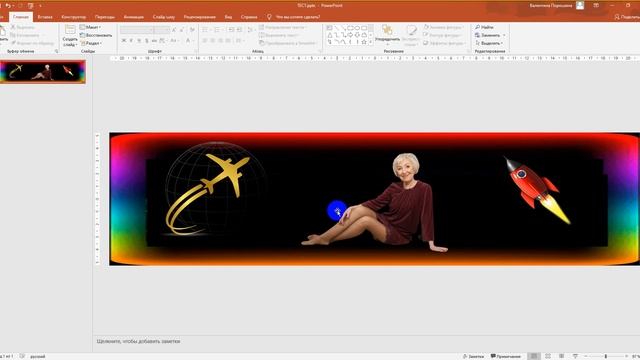Open the Вставка ribbon tab
The height and width of the screenshot is (360, 640).
[x=45, y=17]
